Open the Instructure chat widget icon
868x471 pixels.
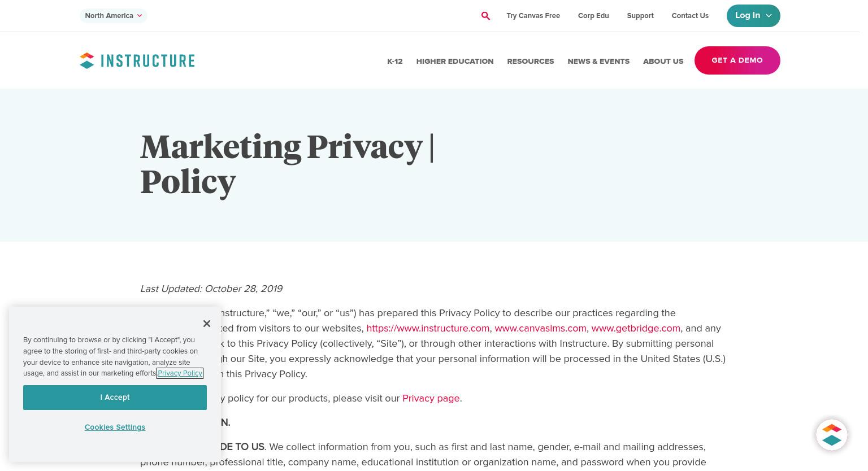832,435
